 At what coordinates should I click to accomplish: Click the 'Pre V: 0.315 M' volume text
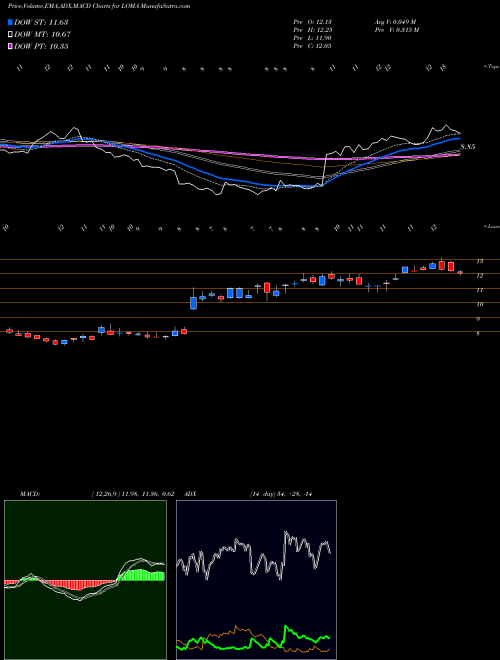click(x=396, y=30)
